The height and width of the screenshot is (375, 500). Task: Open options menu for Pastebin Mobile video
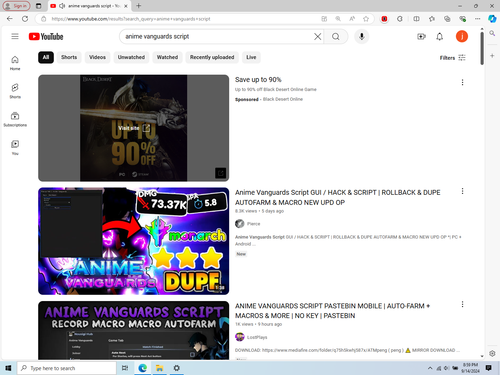pyautogui.click(x=462, y=304)
